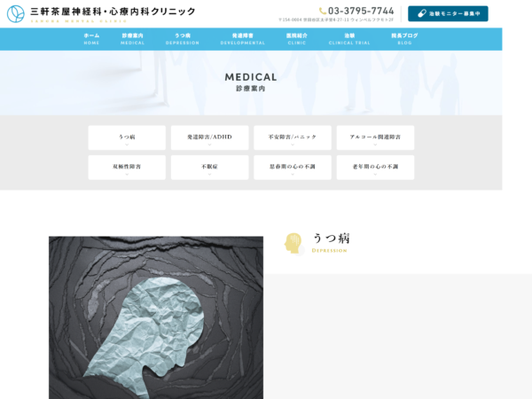The height and width of the screenshot is (399, 532).
Task: Click the gold DEPRESSION subtitle text
Action: [329, 250]
